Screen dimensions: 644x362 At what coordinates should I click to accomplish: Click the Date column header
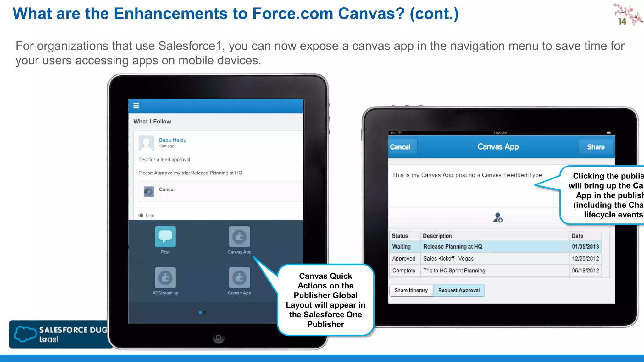click(585, 236)
